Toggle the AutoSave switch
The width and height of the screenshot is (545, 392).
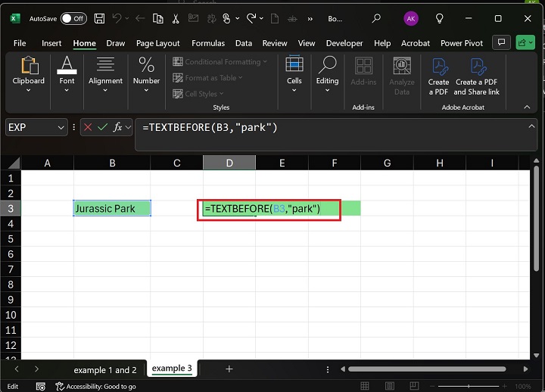(73, 18)
